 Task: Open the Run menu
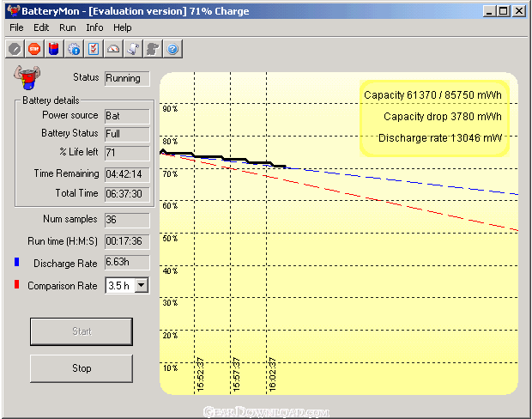pos(68,27)
